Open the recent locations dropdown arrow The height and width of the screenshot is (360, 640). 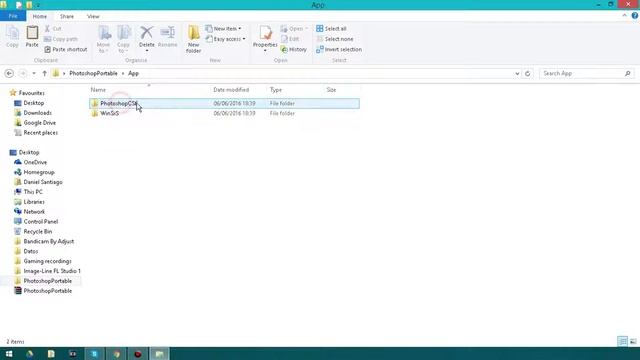34,73
